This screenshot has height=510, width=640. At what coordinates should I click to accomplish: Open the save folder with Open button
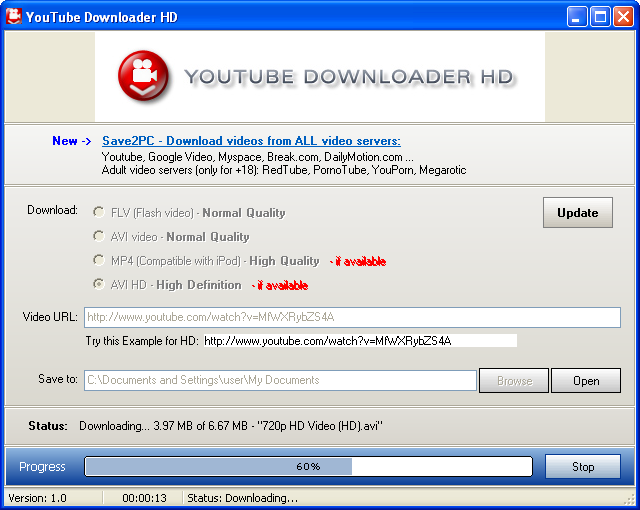tap(586, 381)
